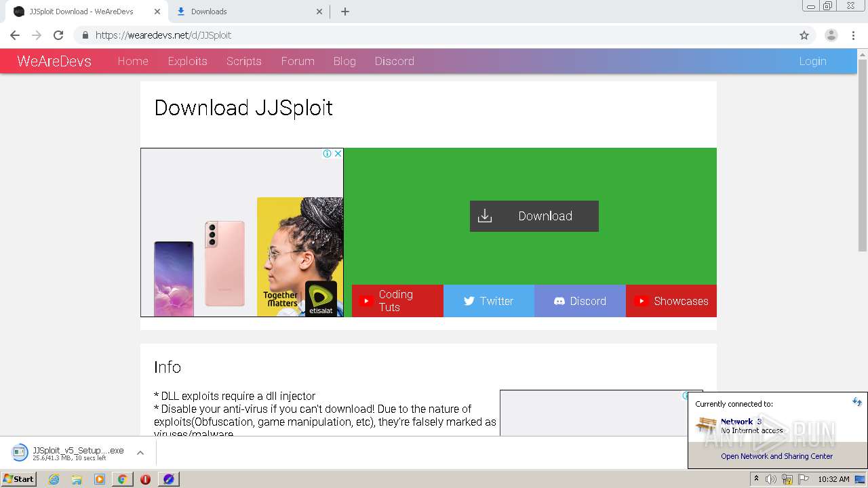Show hidden tray icons arrow
Screen dimensions: 868x488
click(x=756, y=479)
